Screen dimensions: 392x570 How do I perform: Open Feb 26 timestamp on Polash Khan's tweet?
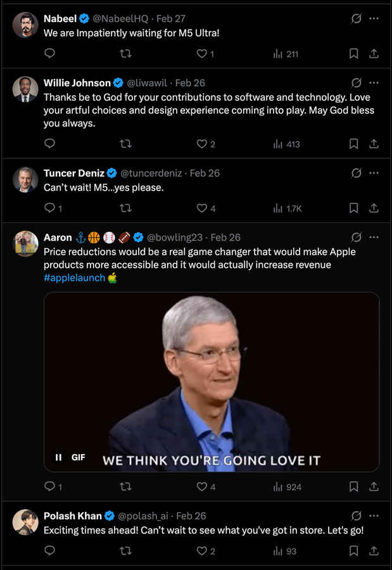[x=191, y=516]
